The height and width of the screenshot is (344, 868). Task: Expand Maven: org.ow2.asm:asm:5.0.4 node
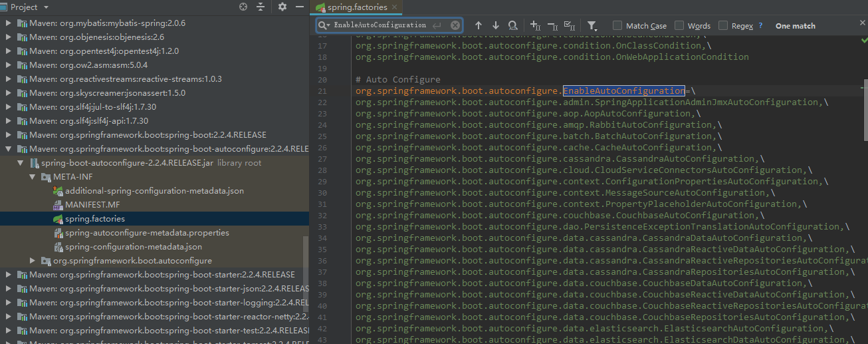[9, 65]
